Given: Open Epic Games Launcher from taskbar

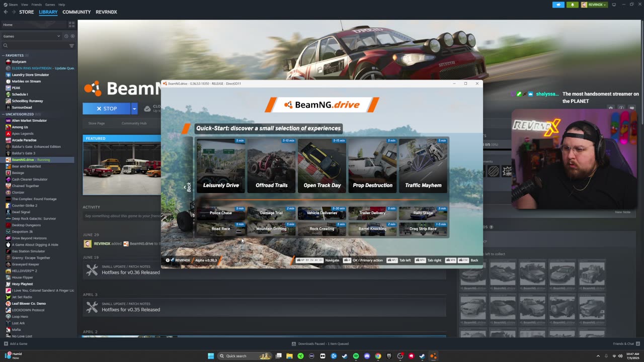Looking at the screenshot, I should click(389, 356).
